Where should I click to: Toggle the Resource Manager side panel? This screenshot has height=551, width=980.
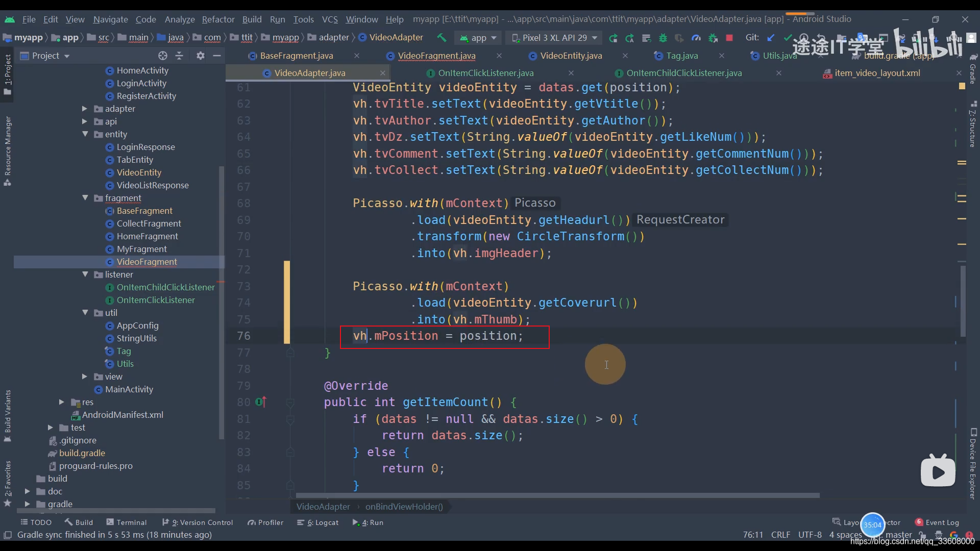pyautogui.click(x=7, y=151)
